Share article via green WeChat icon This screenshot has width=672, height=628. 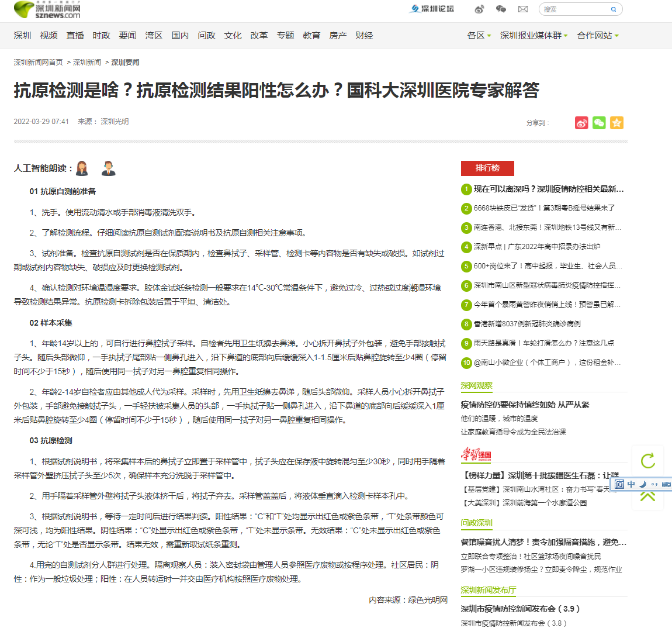click(x=599, y=123)
